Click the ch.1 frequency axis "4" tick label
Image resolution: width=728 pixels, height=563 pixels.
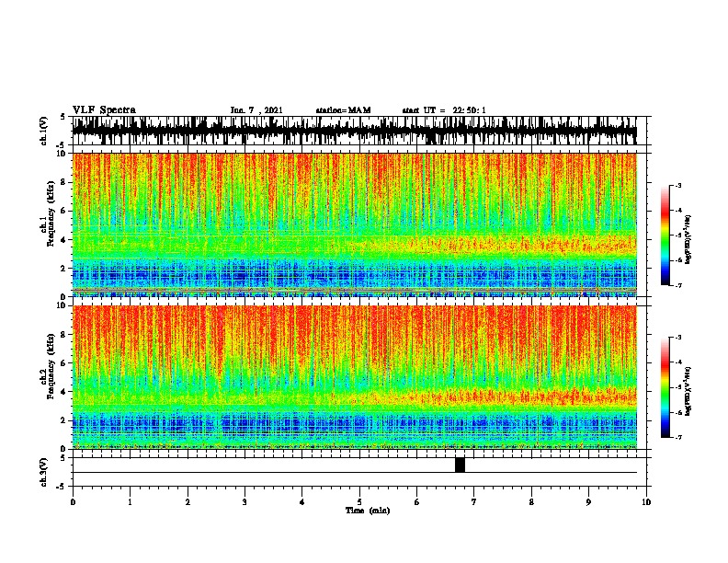point(64,240)
